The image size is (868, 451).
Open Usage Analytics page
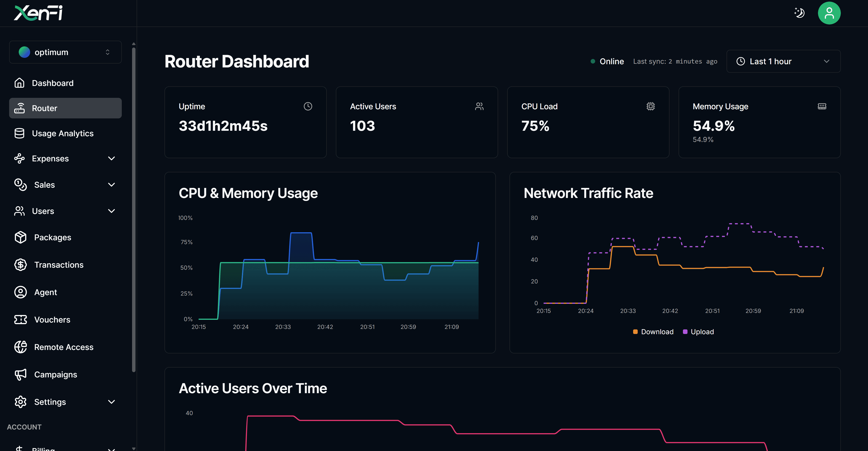click(x=65, y=133)
